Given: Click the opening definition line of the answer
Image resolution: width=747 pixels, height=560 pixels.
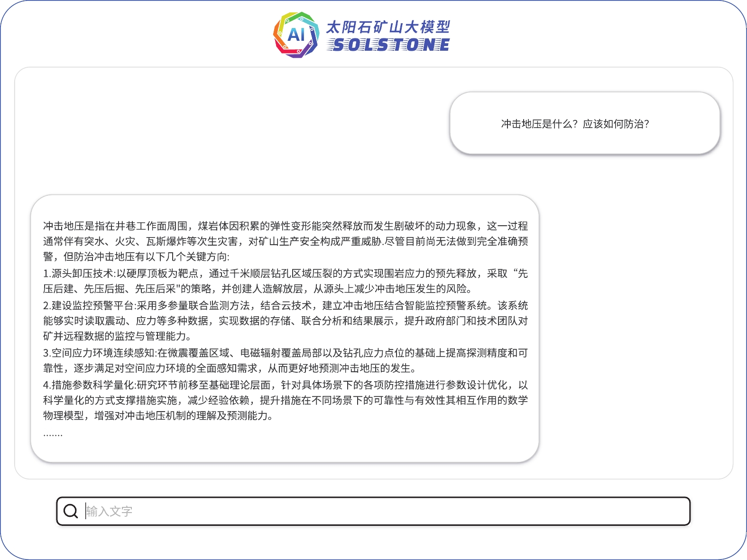Looking at the screenshot, I should [285, 226].
